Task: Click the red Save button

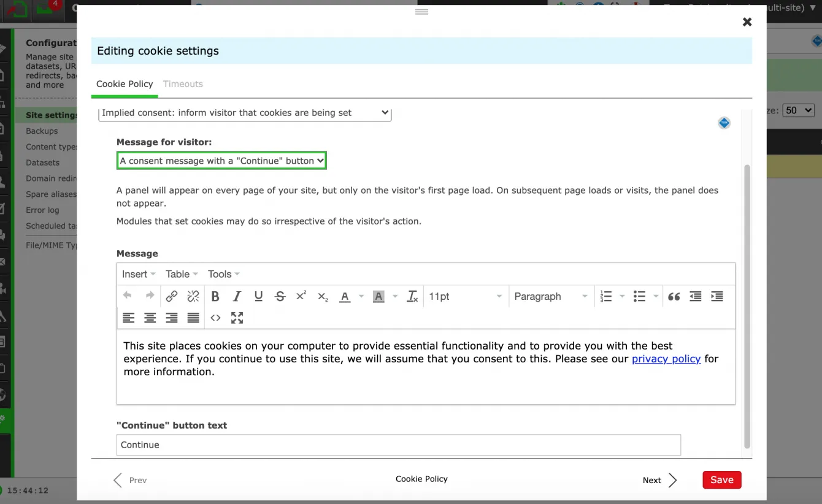Action: [x=722, y=480]
